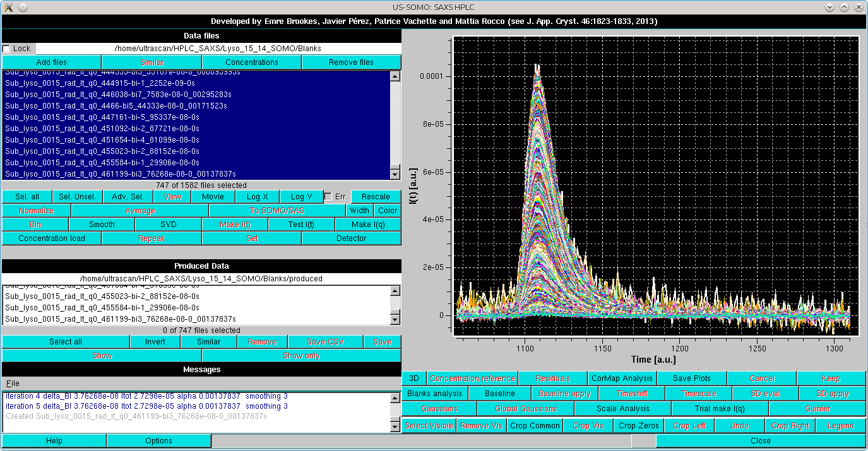Rescale the intensity plot

(376, 196)
